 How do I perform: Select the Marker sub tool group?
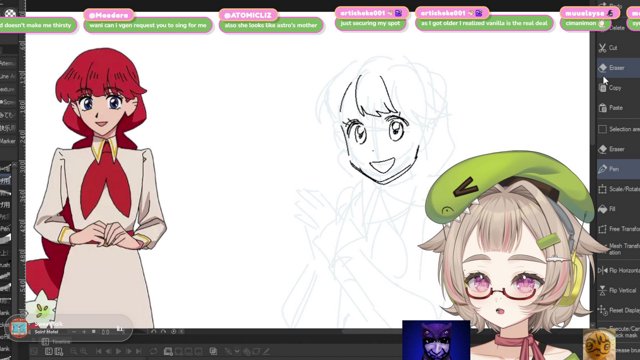(8, 141)
